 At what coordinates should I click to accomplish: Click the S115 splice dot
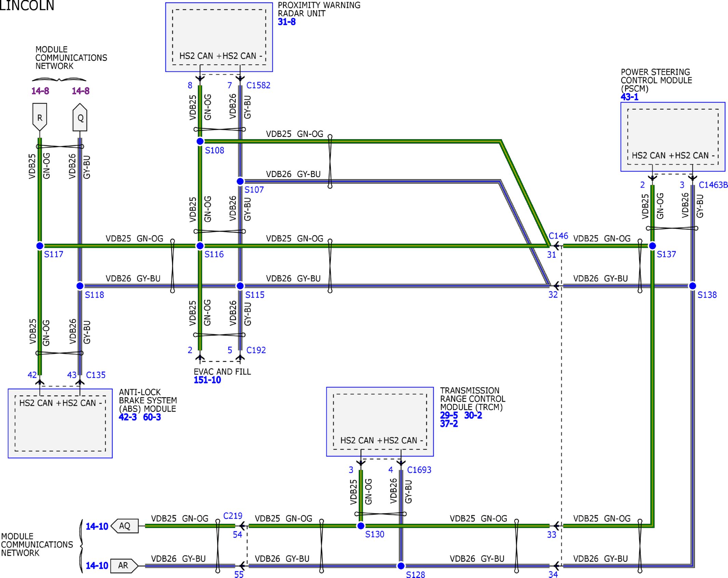point(240,286)
